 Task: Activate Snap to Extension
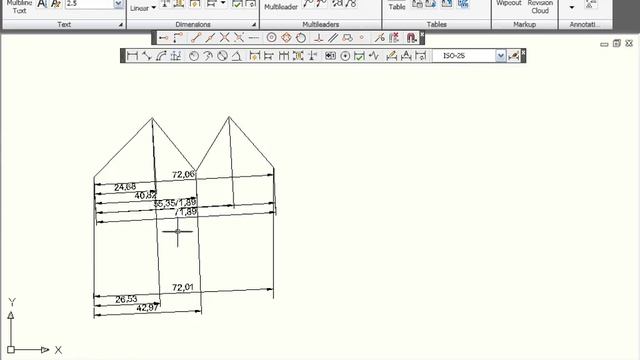click(x=253, y=38)
